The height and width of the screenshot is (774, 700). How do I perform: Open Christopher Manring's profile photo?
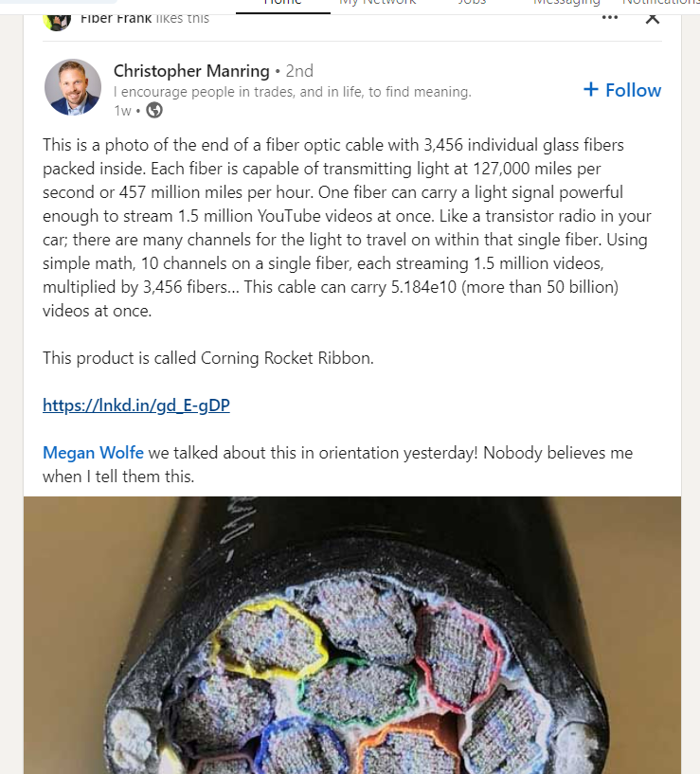[x=73, y=87]
